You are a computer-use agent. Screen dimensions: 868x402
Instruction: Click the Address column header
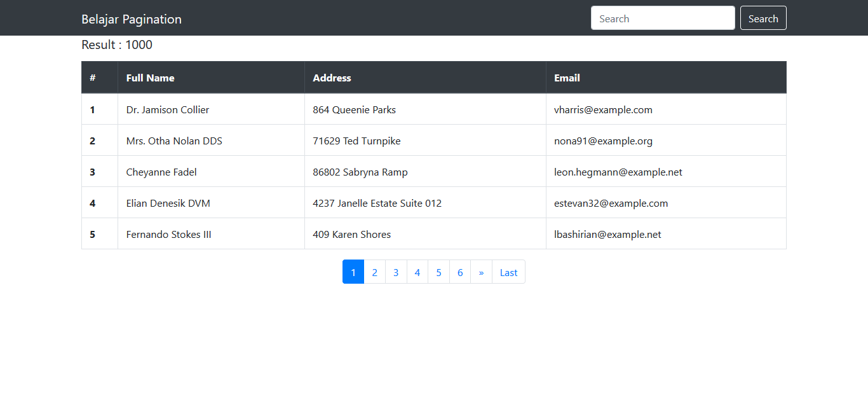point(332,77)
